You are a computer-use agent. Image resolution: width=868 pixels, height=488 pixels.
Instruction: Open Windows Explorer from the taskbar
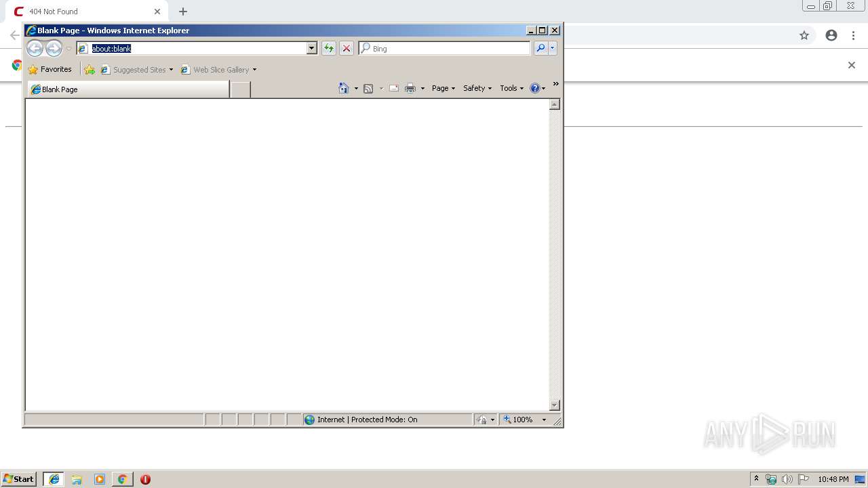tap(77, 479)
